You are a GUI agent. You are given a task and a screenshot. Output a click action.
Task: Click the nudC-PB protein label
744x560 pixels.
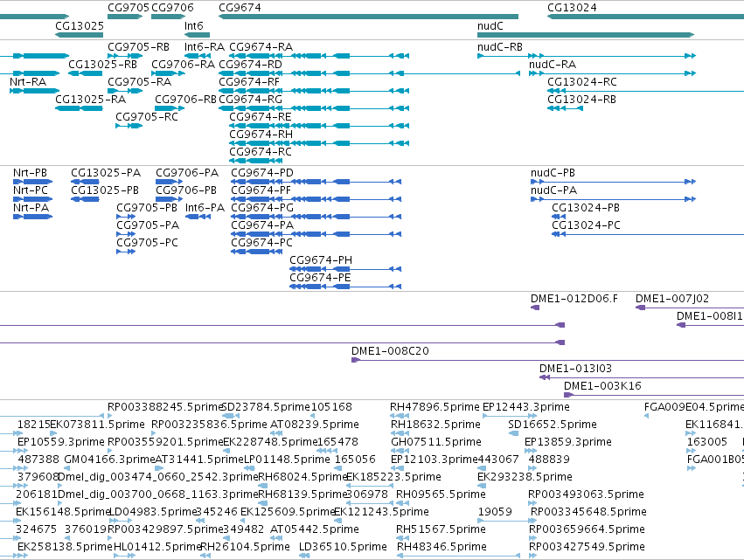tap(553, 173)
